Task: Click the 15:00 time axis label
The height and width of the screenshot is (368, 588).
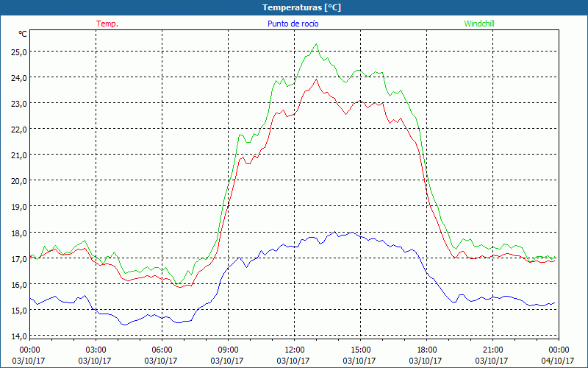Action: [360, 350]
